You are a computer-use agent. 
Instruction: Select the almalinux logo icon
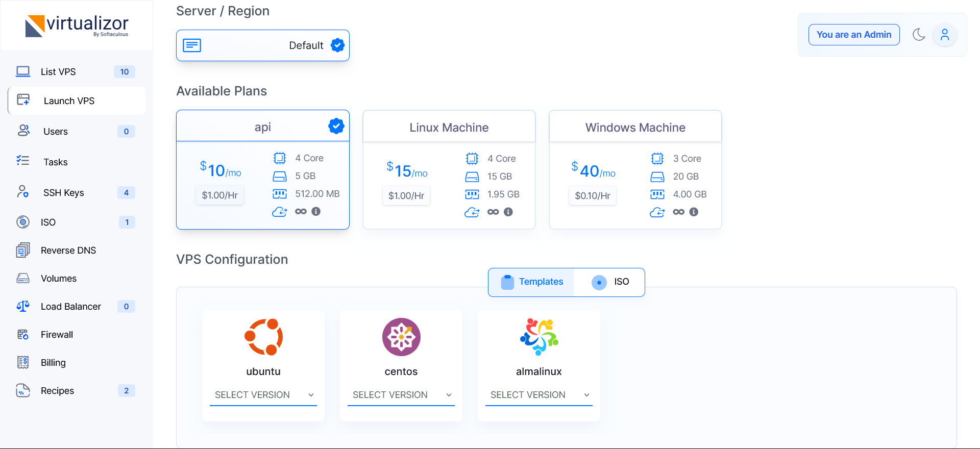pos(539,337)
